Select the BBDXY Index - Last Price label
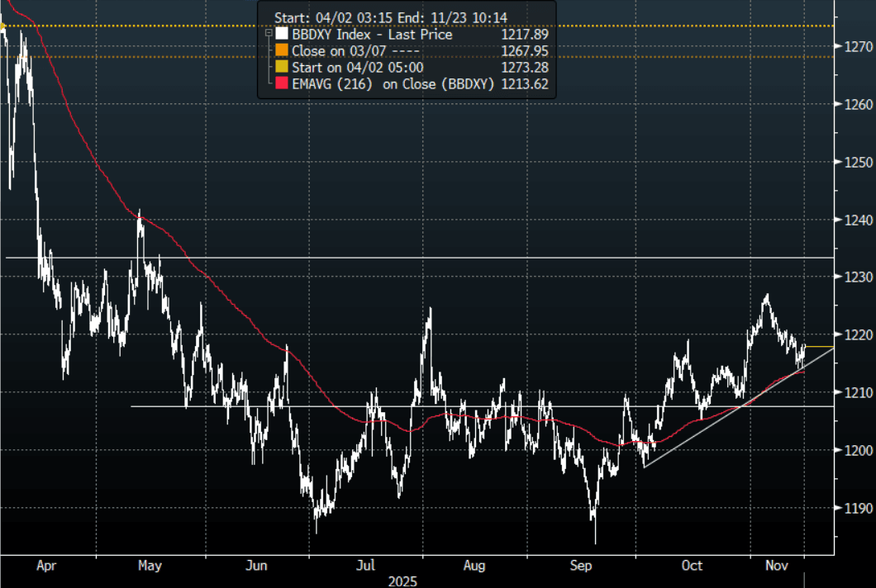 click(372, 35)
